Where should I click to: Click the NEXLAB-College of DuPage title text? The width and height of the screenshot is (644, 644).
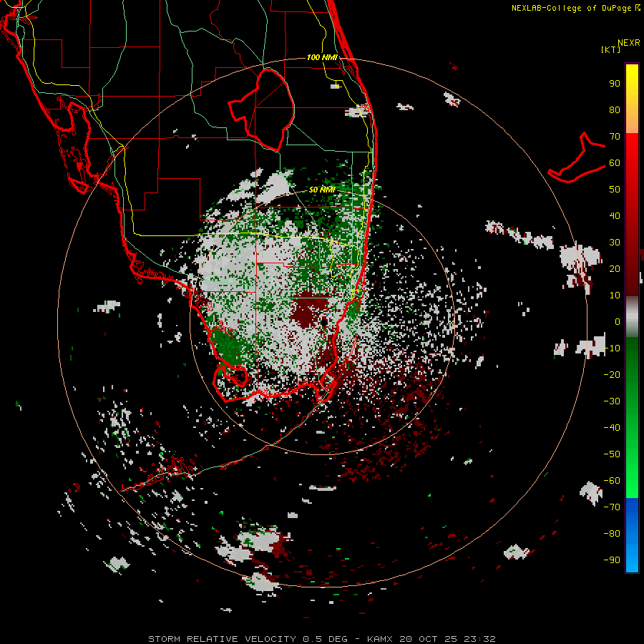tap(575, 8)
